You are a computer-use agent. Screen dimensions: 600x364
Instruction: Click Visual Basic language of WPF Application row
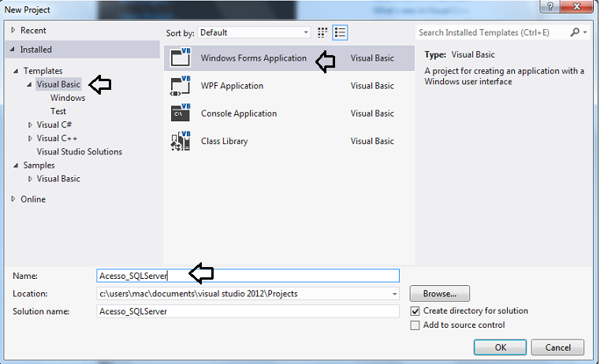click(x=372, y=86)
